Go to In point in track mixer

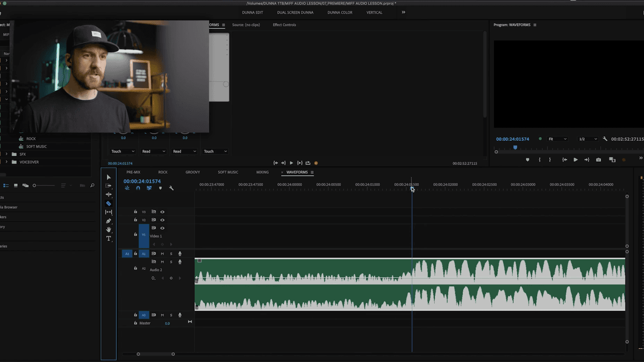coord(275,163)
